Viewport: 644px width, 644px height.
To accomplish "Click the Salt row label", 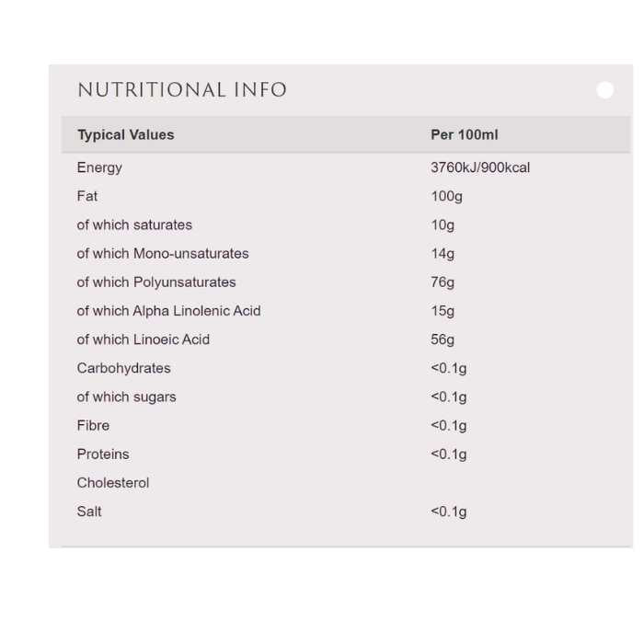I will pos(89,512).
